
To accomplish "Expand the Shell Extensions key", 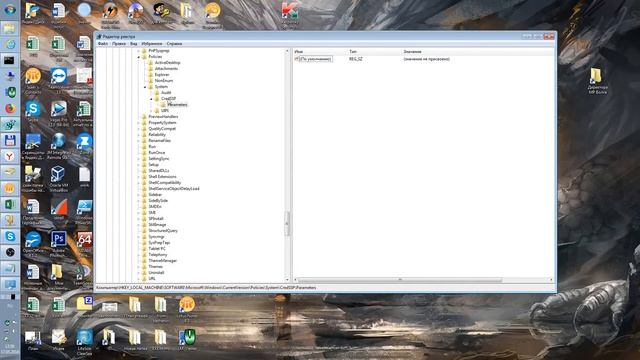I will click(139, 177).
